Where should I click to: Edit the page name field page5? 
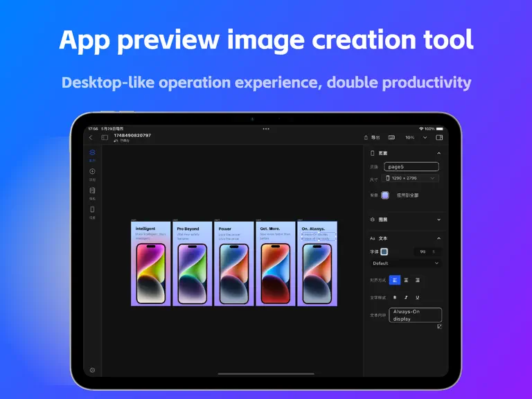(x=411, y=166)
